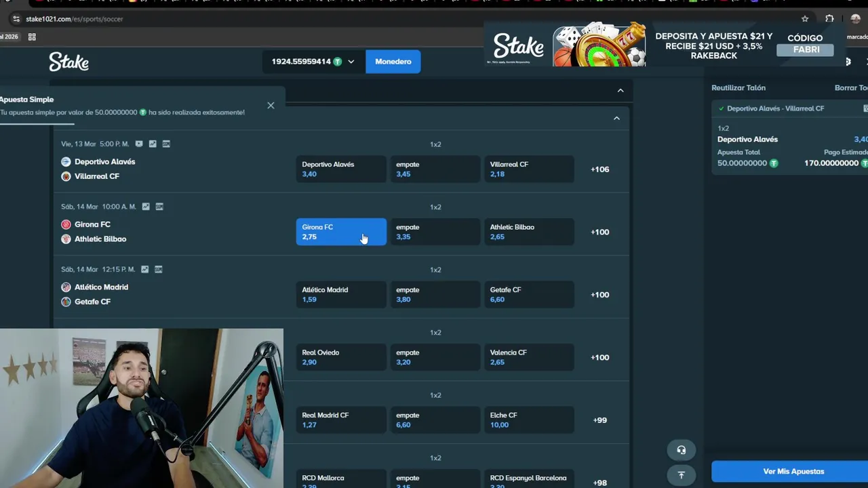Open +100 markets for Girona match

599,232
